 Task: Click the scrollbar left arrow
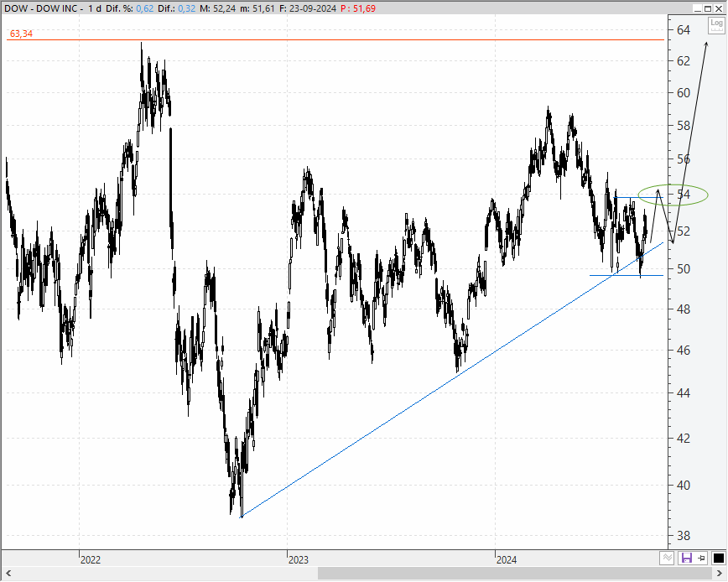tap(8, 574)
